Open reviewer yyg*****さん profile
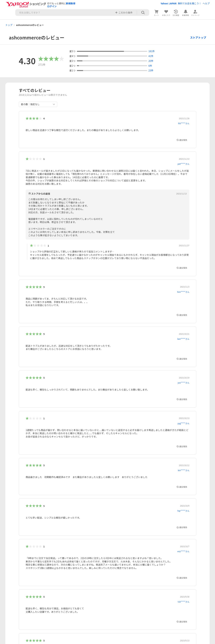The width and height of the screenshot is (215, 644). click(184, 423)
